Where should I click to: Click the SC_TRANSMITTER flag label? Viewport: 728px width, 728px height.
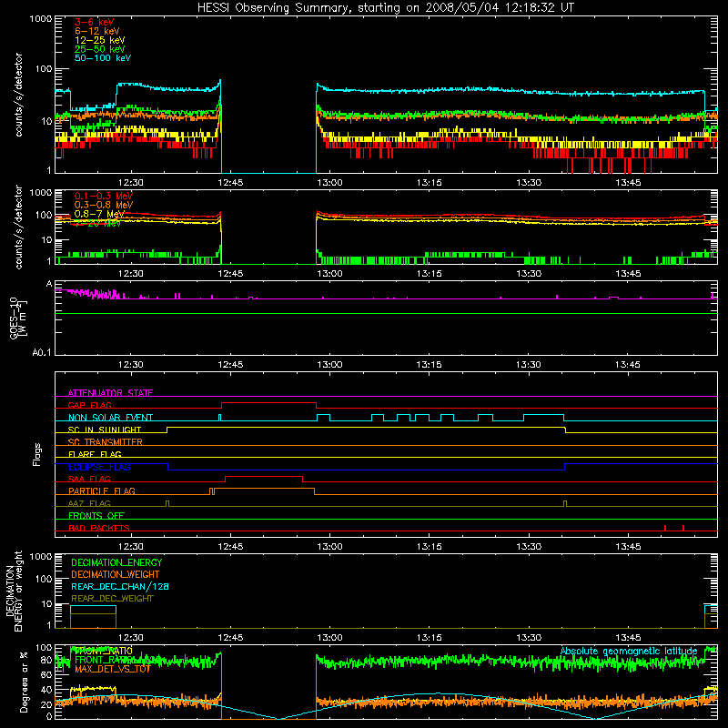point(106,442)
